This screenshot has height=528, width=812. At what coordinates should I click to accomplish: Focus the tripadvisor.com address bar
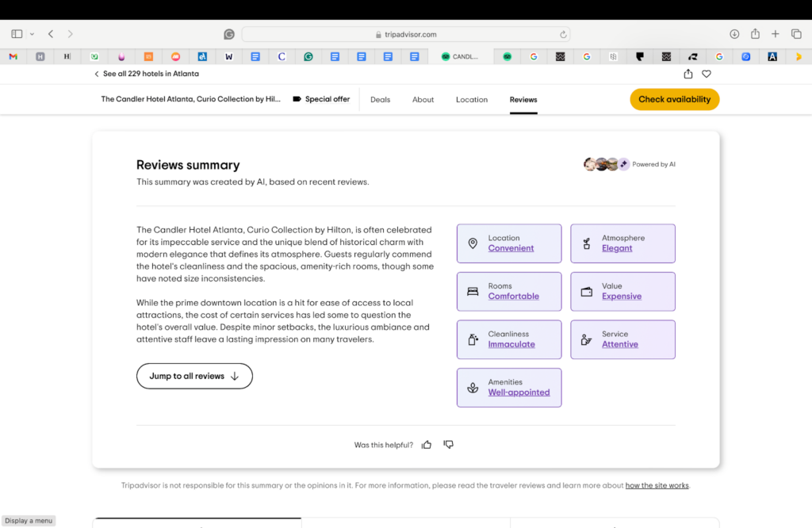coord(406,34)
